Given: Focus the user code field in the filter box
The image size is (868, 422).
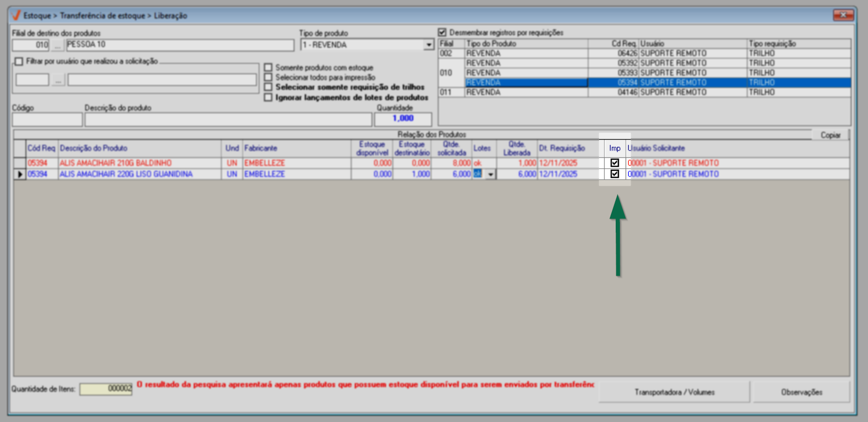Looking at the screenshot, I should pos(32,80).
